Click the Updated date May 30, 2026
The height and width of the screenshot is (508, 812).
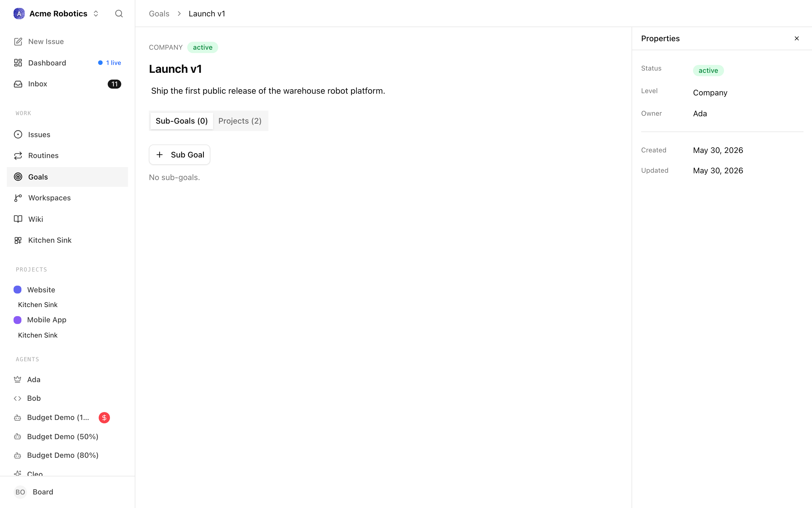718,171
